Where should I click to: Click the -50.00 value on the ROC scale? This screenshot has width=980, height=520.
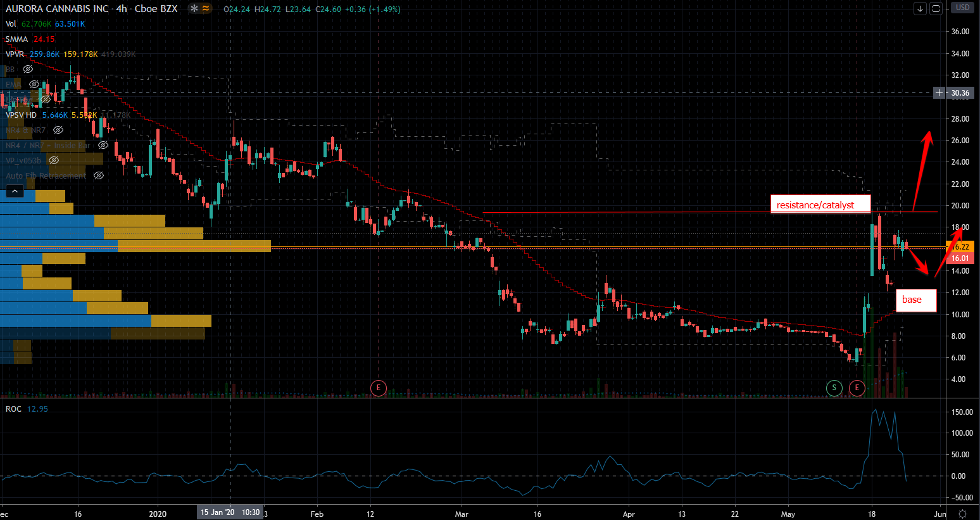click(962, 498)
